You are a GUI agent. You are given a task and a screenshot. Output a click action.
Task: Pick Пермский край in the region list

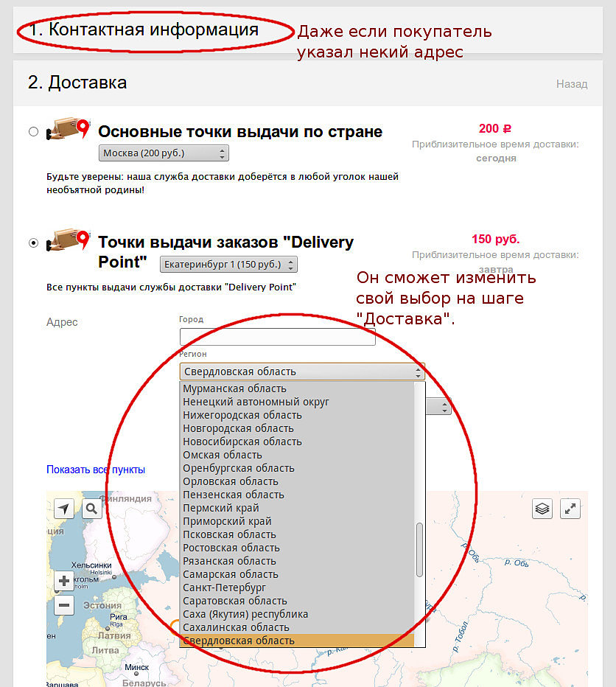(x=221, y=508)
